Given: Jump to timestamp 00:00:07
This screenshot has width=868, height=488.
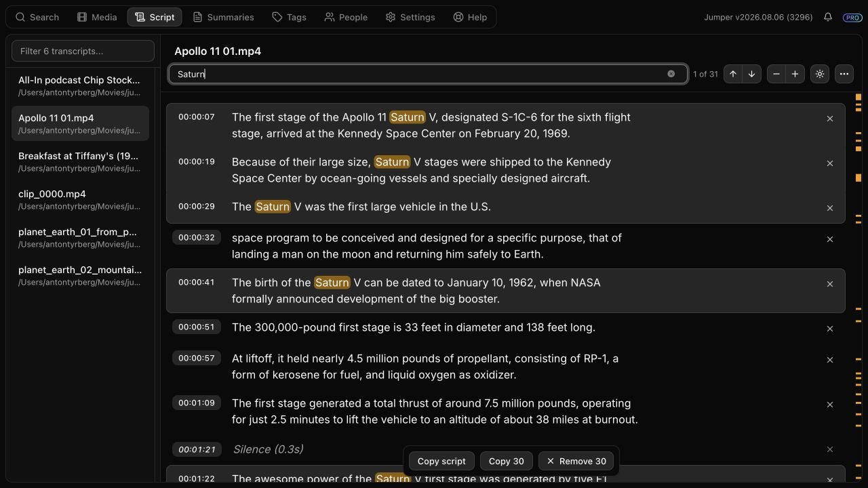Looking at the screenshot, I should tap(197, 117).
